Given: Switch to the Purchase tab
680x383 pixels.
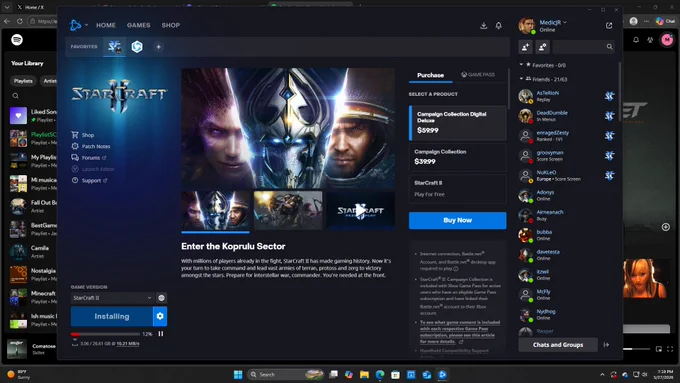Looking at the screenshot, I should pos(430,75).
